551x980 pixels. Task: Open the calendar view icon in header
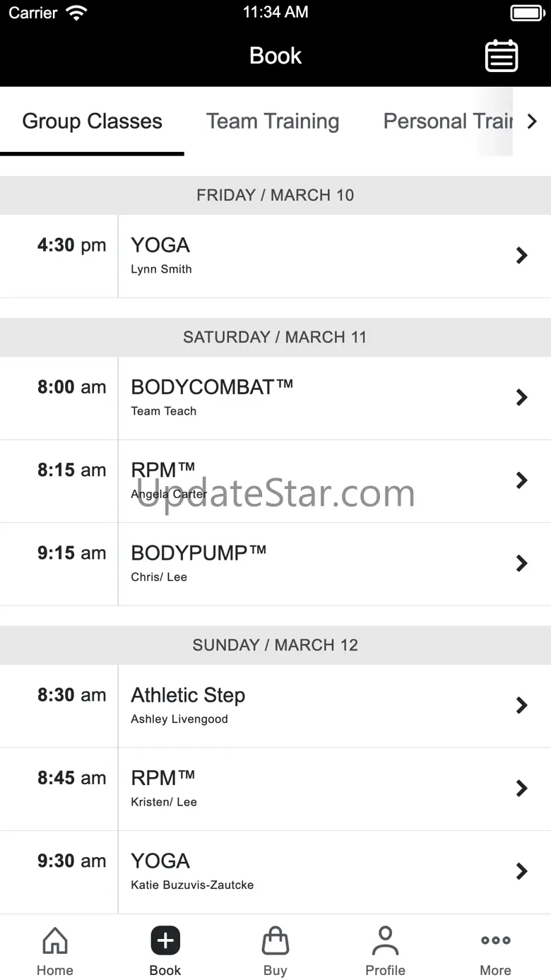(x=502, y=56)
